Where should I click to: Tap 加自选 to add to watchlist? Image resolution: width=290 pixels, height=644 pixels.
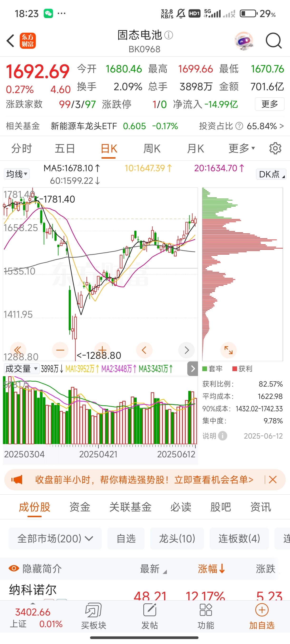pos(262,616)
